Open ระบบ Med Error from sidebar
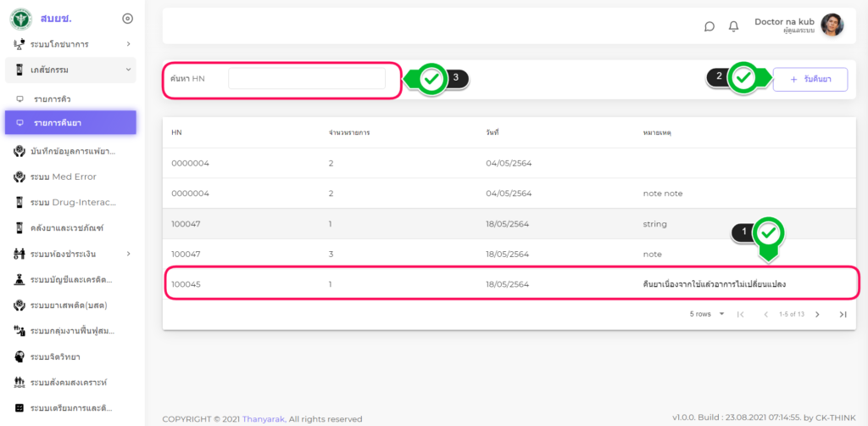868x426 pixels. pyautogui.click(x=64, y=177)
